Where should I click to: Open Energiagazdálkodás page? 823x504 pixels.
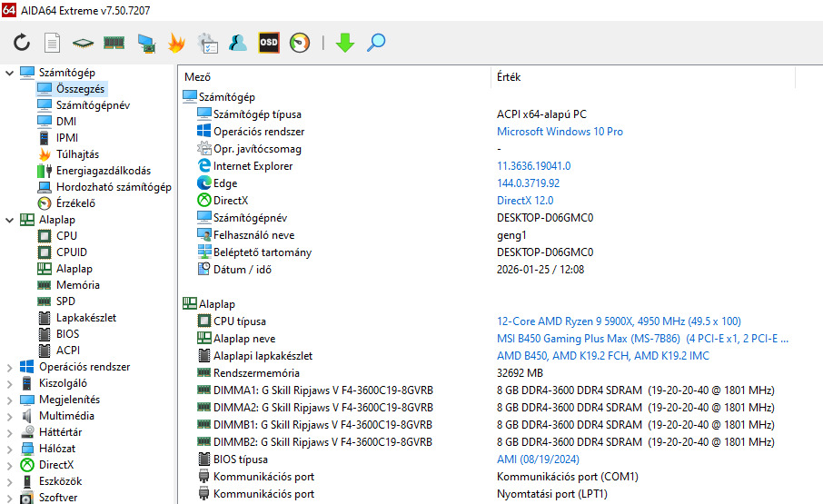pyautogui.click(x=104, y=171)
